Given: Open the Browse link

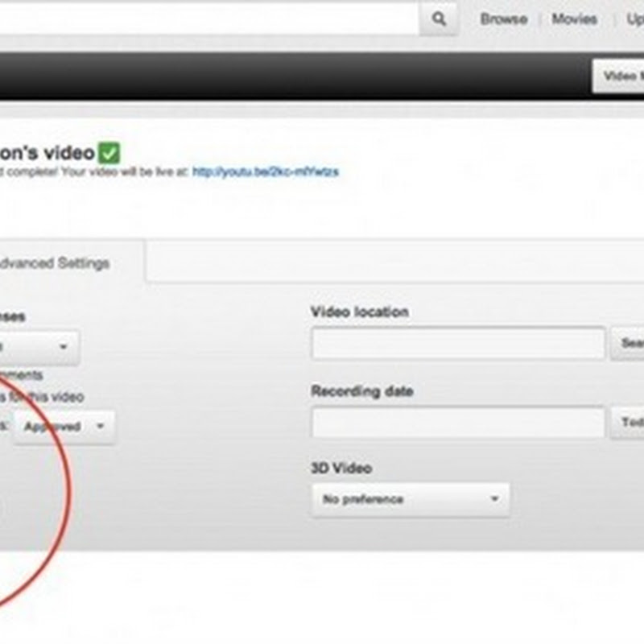Looking at the screenshot, I should tap(504, 19).
